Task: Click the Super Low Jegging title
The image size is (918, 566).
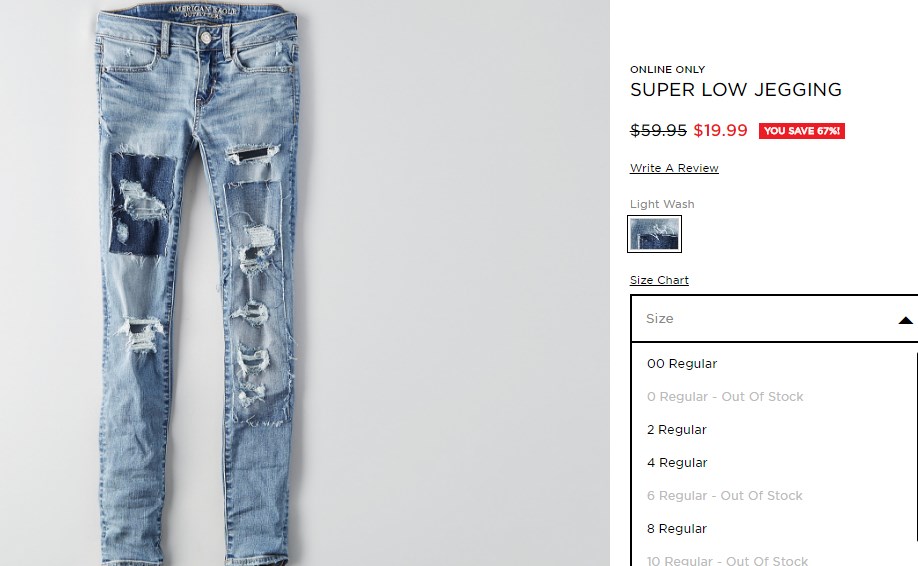Action: click(736, 90)
